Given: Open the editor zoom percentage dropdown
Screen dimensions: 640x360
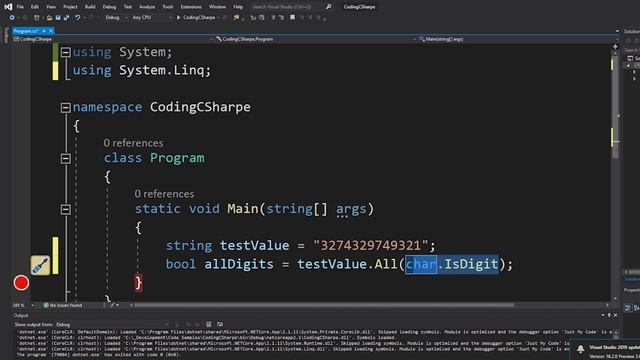Looking at the screenshot, I should click(x=23, y=305).
